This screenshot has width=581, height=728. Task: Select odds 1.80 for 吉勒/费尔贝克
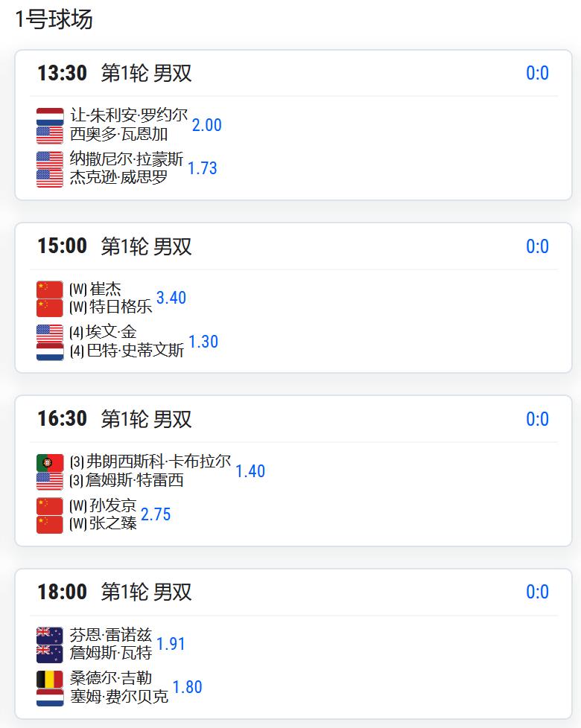[187, 687]
